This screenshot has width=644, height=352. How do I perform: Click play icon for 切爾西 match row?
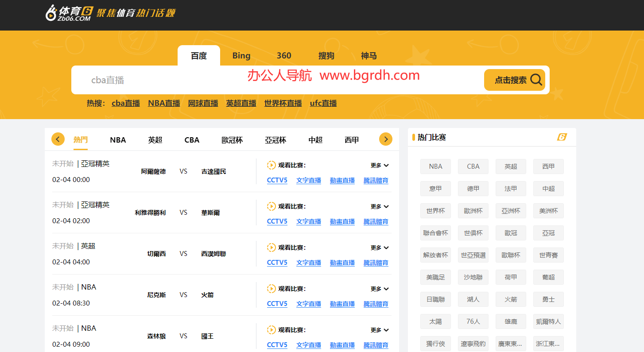coord(272,248)
